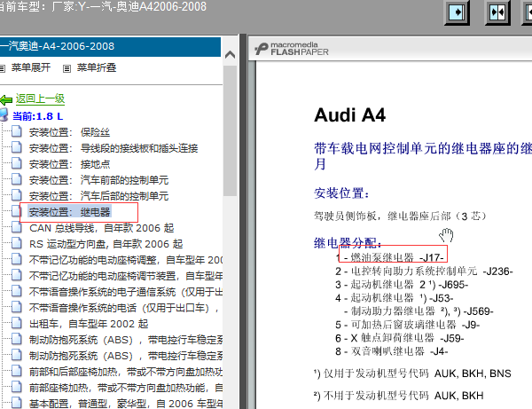This screenshot has width=532, height=409.
Task: Click the computer icon beside 当前:1.8 L
Action: [x=4, y=114]
